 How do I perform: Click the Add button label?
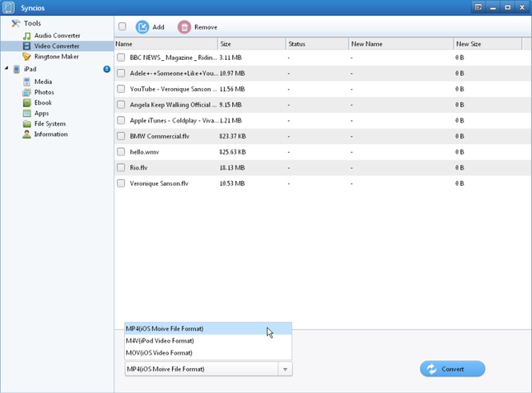(158, 27)
